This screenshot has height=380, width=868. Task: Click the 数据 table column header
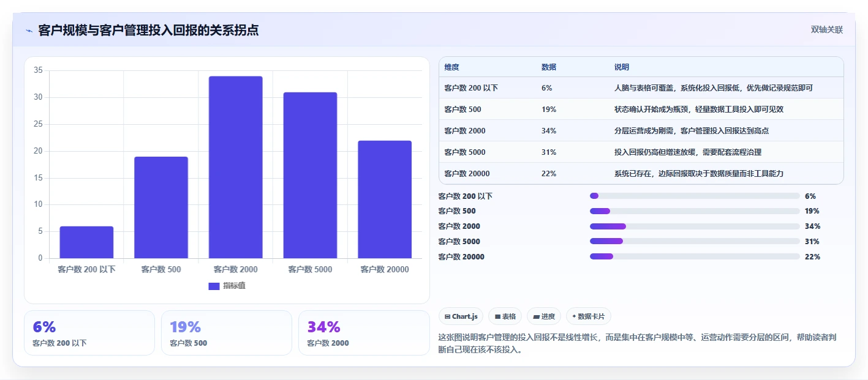pyautogui.click(x=549, y=67)
